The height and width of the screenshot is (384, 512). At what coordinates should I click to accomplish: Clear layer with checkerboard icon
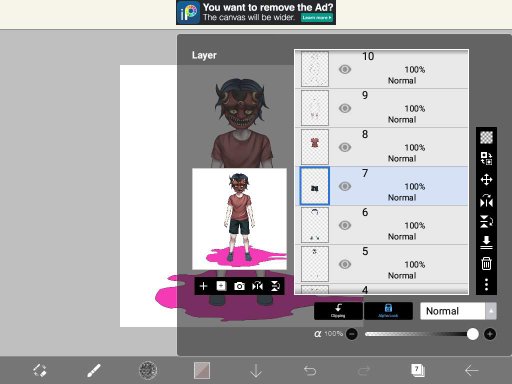(486, 137)
